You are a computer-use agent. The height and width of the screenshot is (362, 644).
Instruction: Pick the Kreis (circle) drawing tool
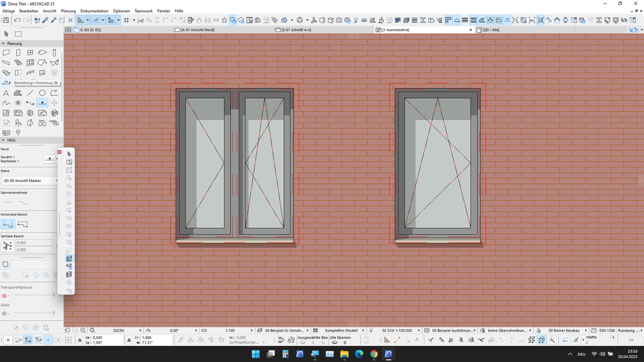click(43, 93)
